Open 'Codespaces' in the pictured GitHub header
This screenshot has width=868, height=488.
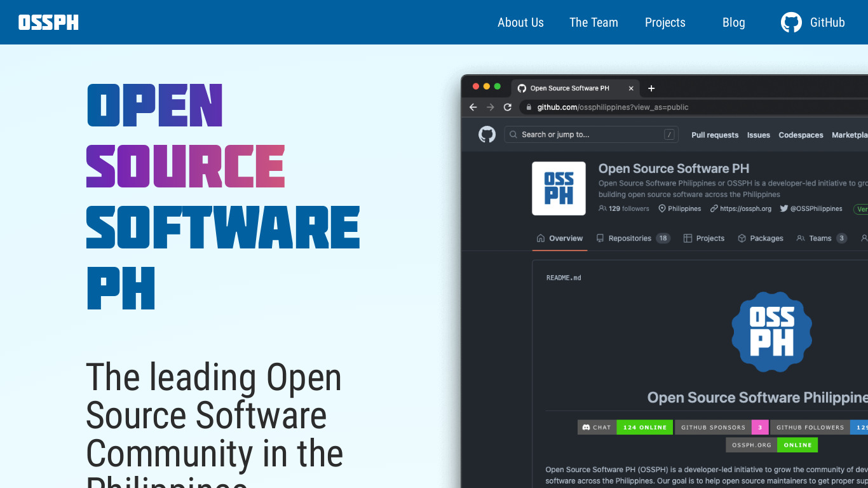[x=801, y=135]
